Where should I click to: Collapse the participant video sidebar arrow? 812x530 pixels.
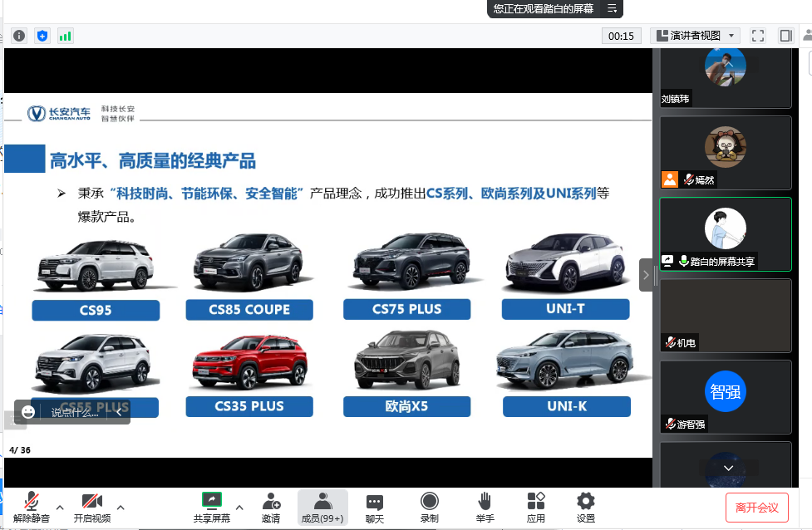[x=646, y=275]
